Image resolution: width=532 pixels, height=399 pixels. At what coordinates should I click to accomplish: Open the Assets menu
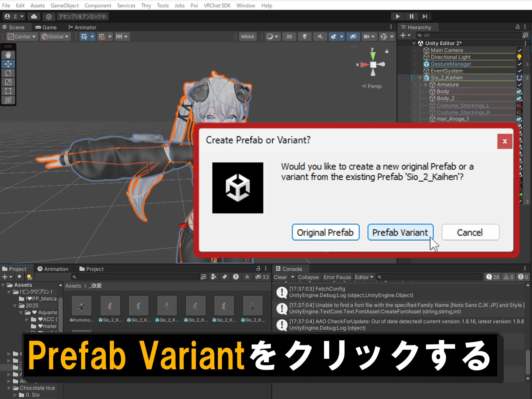tap(37, 5)
